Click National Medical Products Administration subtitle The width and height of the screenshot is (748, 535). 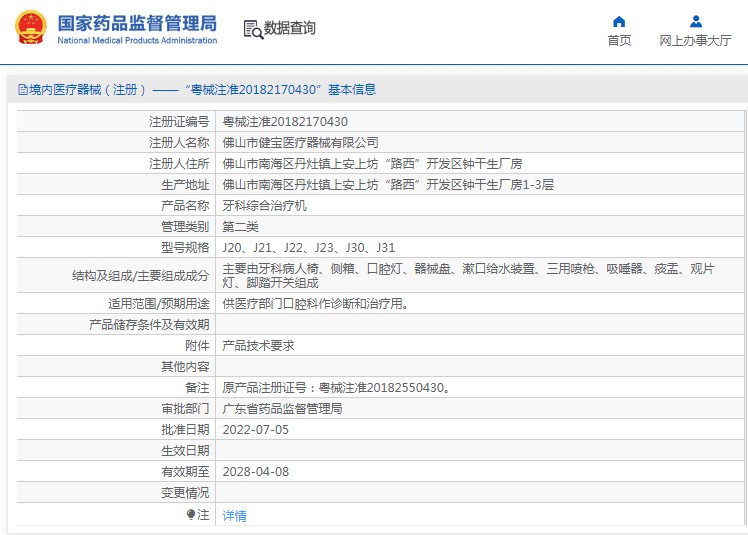coord(137,41)
